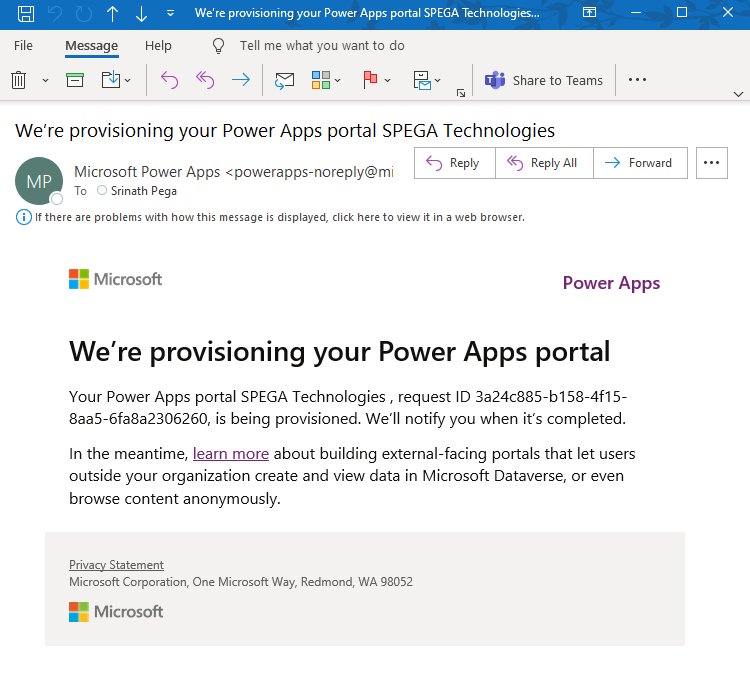Delete this email with the trash icon

click(x=19, y=80)
